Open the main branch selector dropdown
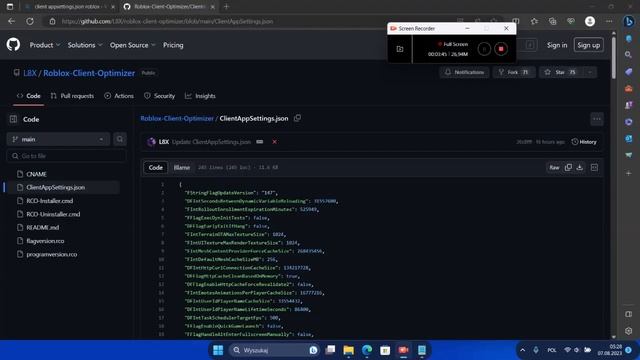640x360 pixels. 58,139
